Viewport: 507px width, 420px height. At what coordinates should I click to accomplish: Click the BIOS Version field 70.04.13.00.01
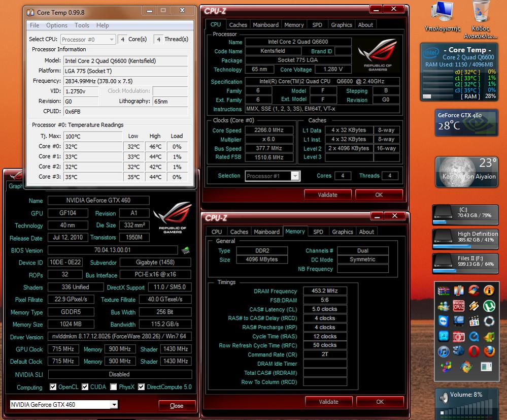coord(113,250)
